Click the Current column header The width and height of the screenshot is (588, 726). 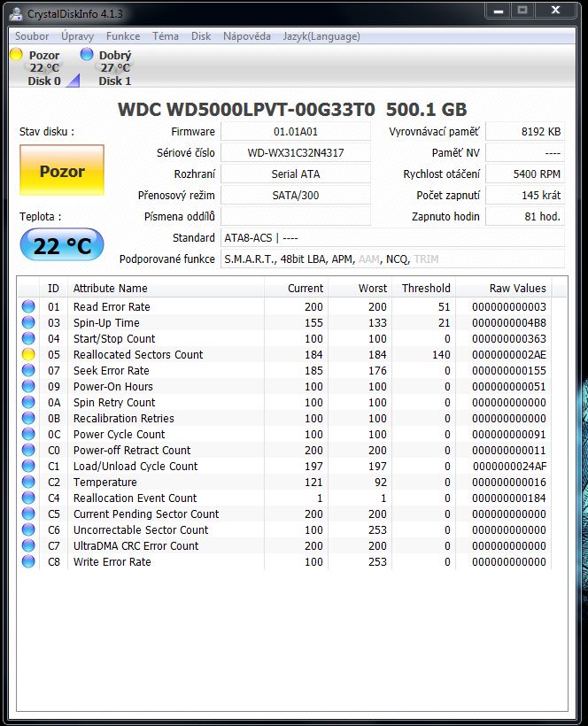[x=296, y=288]
